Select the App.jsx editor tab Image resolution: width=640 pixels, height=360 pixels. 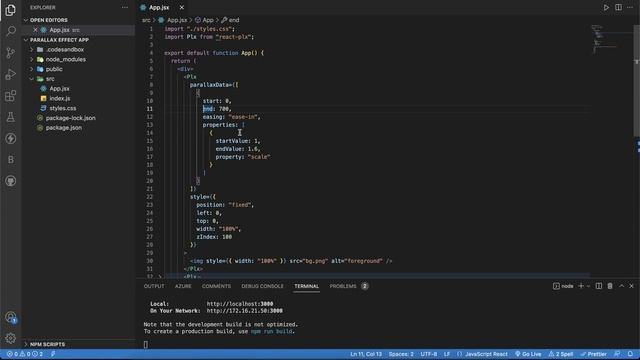click(x=159, y=7)
